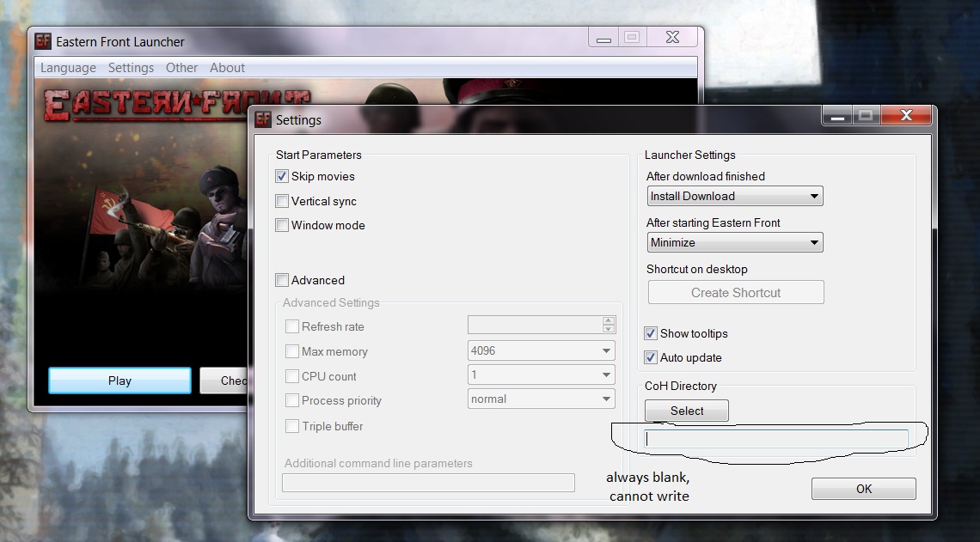Screen dimensions: 980x542
Task: Toggle the Process priority checkbox
Action: [x=292, y=400]
